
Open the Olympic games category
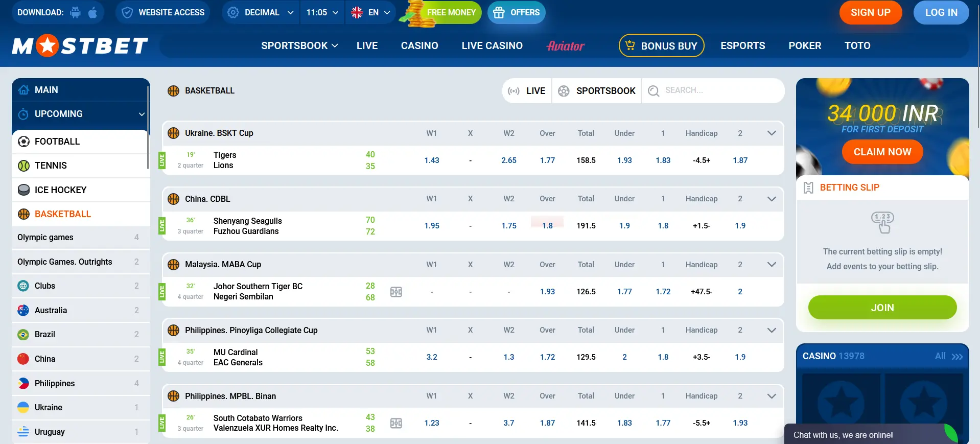81,238
